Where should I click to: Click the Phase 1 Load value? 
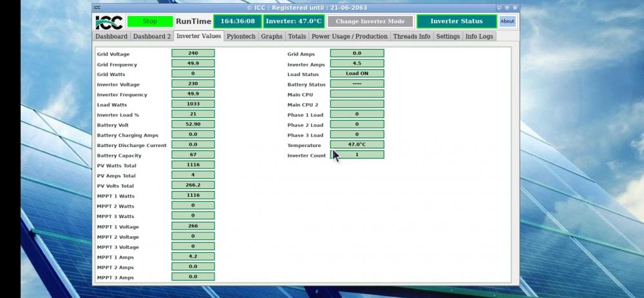357,114
